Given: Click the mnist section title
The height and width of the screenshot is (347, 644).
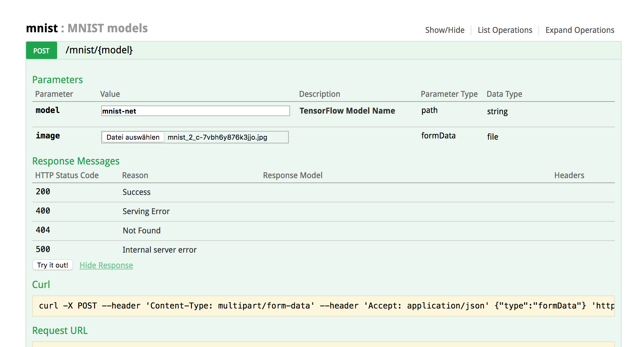Looking at the screenshot, I should pyautogui.click(x=42, y=28).
